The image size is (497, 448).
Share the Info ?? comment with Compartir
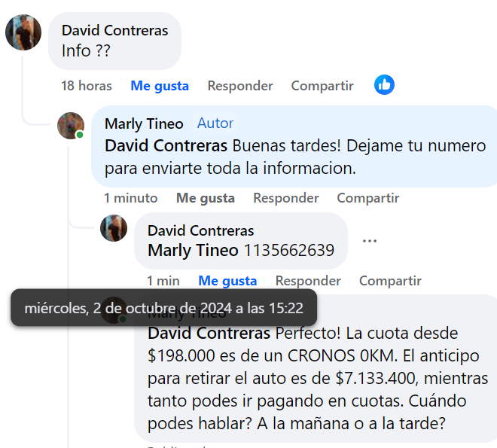point(322,86)
